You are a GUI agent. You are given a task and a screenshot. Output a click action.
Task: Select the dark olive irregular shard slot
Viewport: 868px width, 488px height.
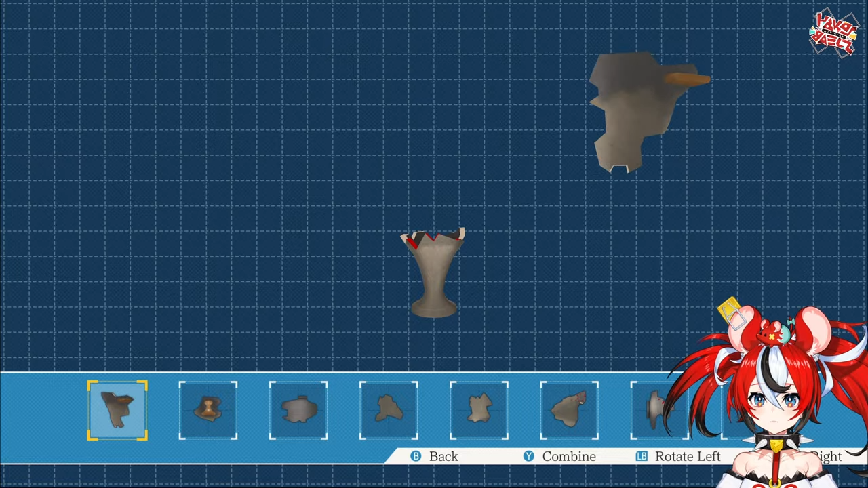tap(389, 411)
